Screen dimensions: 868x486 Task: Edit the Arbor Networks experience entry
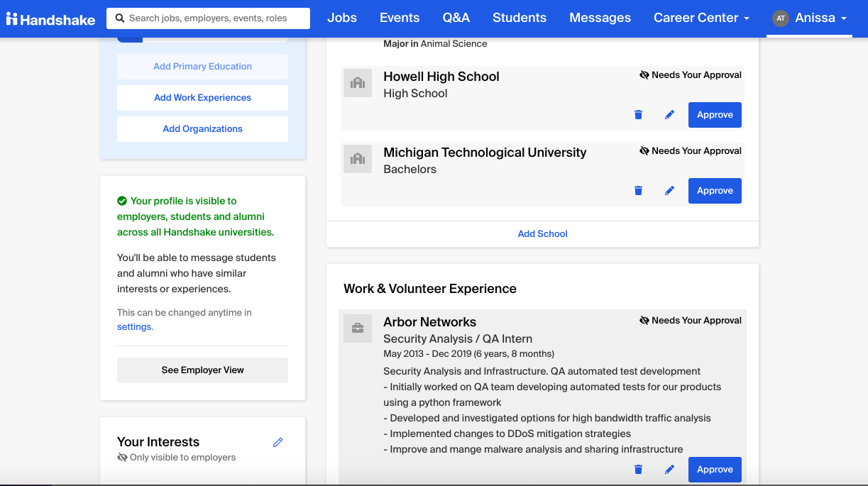click(x=669, y=469)
